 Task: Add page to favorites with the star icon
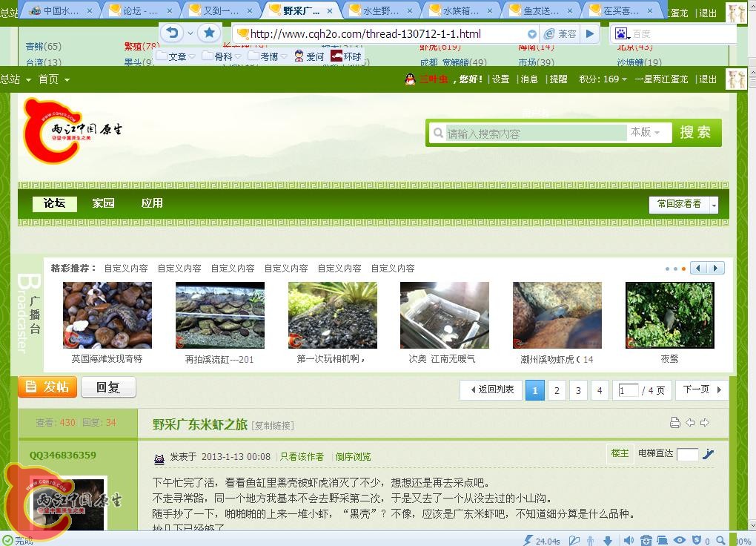tap(210, 33)
